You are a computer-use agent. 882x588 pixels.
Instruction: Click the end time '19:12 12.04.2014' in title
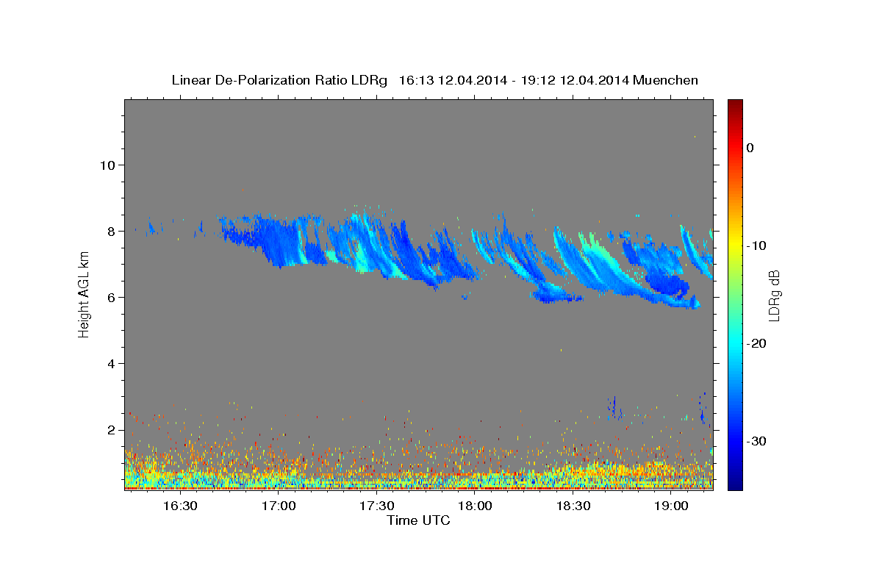575,80
